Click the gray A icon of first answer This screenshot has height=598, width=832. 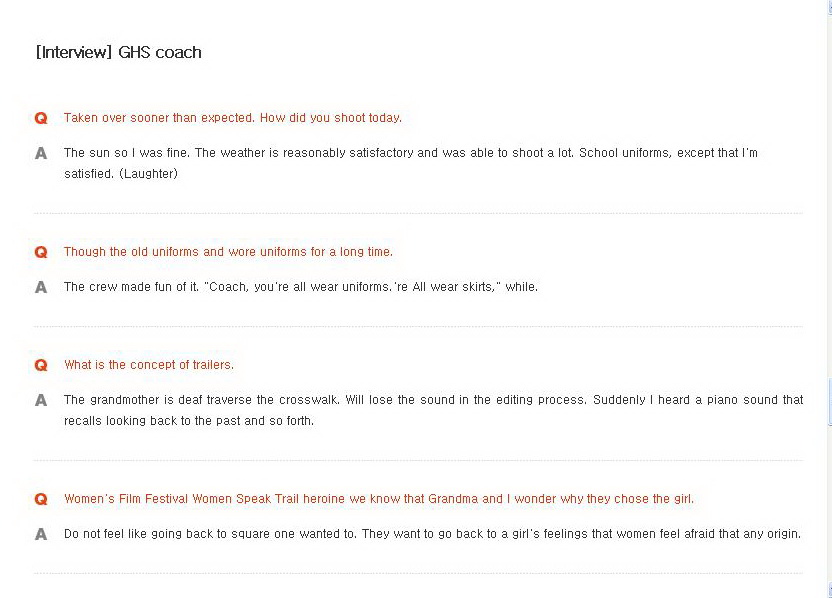pyautogui.click(x=41, y=153)
